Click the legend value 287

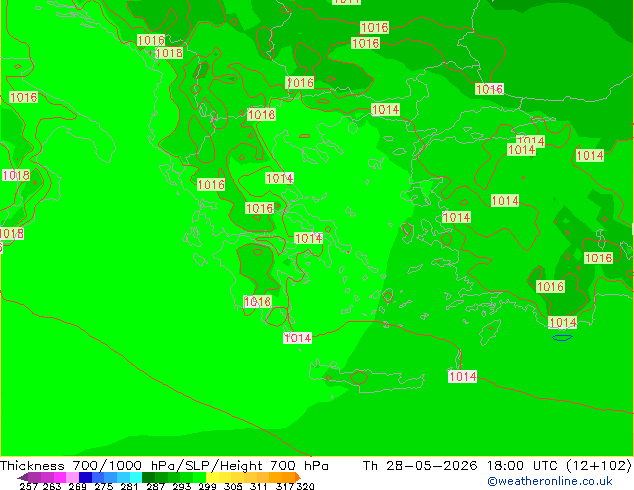tap(155, 486)
